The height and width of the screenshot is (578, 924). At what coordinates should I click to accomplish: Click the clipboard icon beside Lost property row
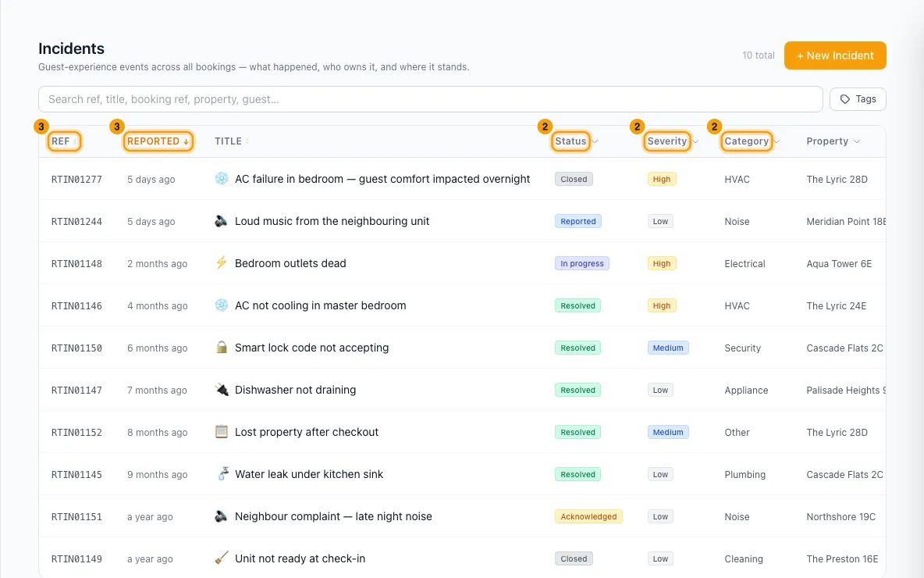(221, 432)
